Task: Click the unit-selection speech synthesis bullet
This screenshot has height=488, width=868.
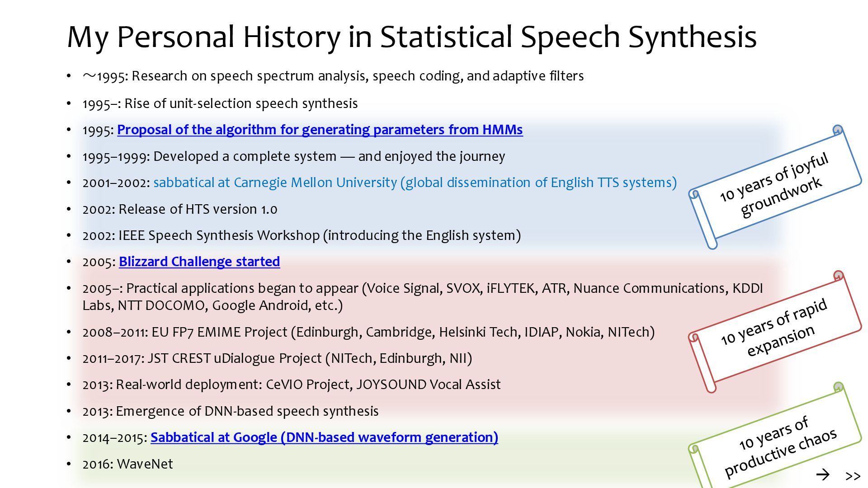Action: click(220, 103)
